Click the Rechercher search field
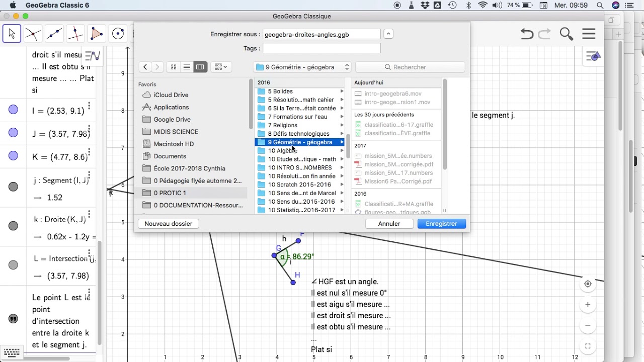644x362 pixels. [x=410, y=67]
